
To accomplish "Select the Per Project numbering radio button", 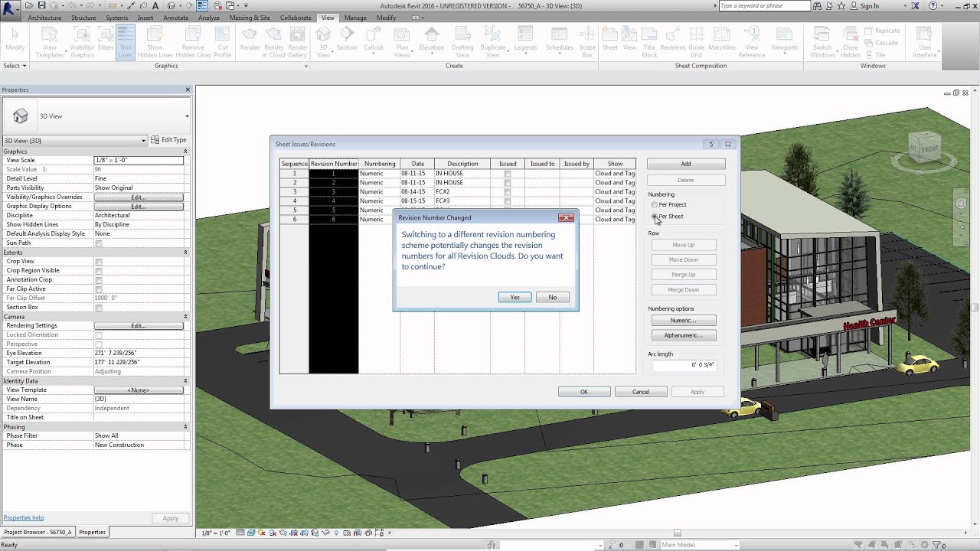I will pyautogui.click(x=655, y=204).
